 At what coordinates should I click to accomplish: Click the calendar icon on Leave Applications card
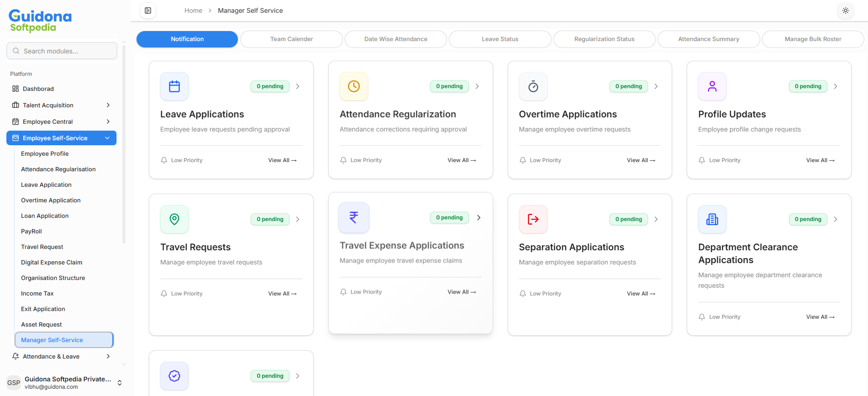[174, 86]
